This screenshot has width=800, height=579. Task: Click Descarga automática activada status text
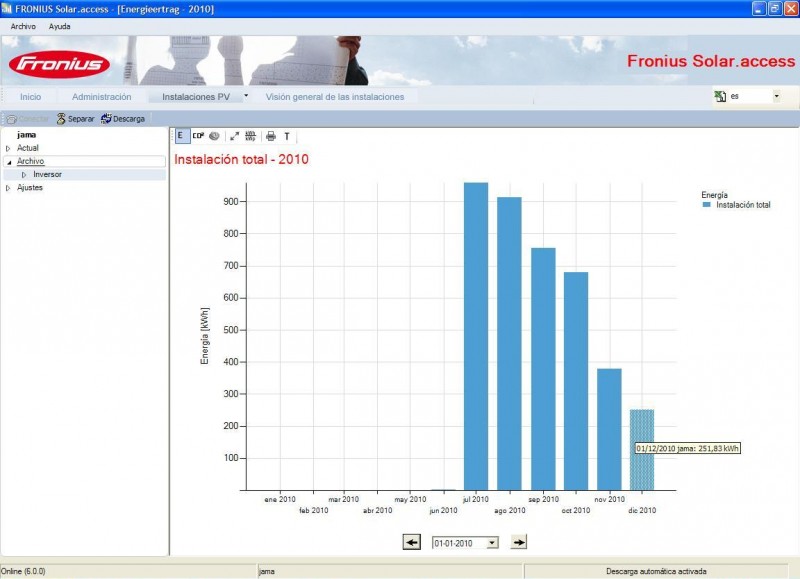656,571
